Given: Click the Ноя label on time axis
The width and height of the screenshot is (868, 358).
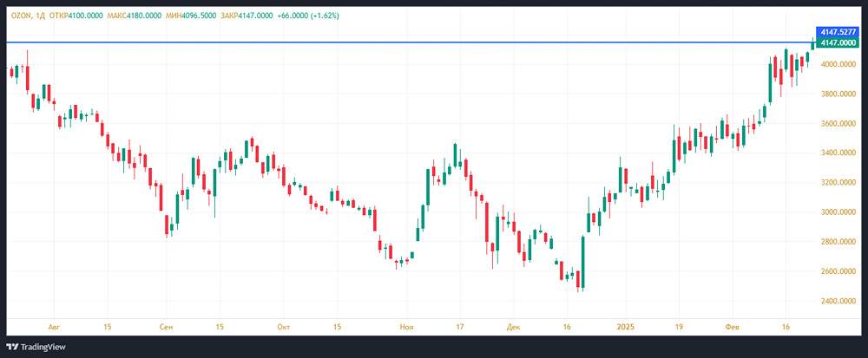Looking at the screenshot, I should pos(406,327).
